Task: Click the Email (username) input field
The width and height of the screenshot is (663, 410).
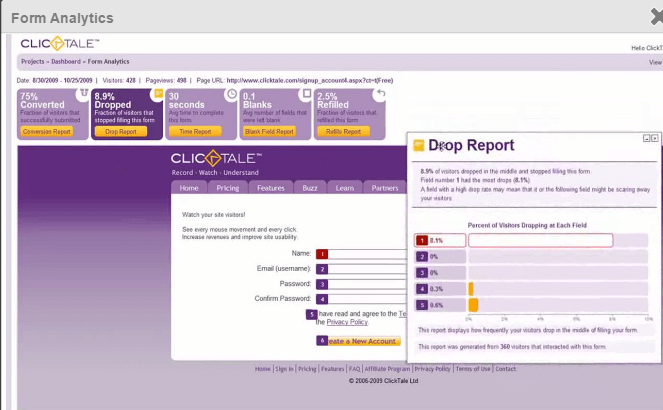Action: point(367,269)
